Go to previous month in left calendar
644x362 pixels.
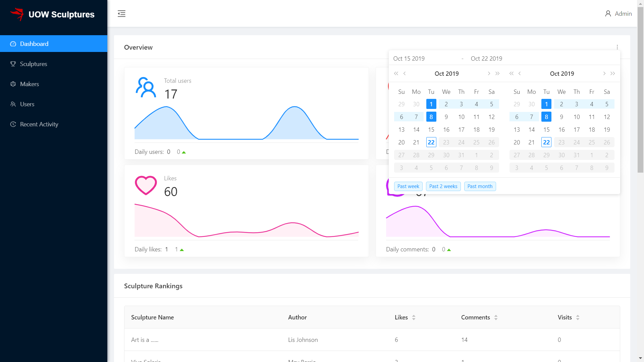(x=405, y=73)
